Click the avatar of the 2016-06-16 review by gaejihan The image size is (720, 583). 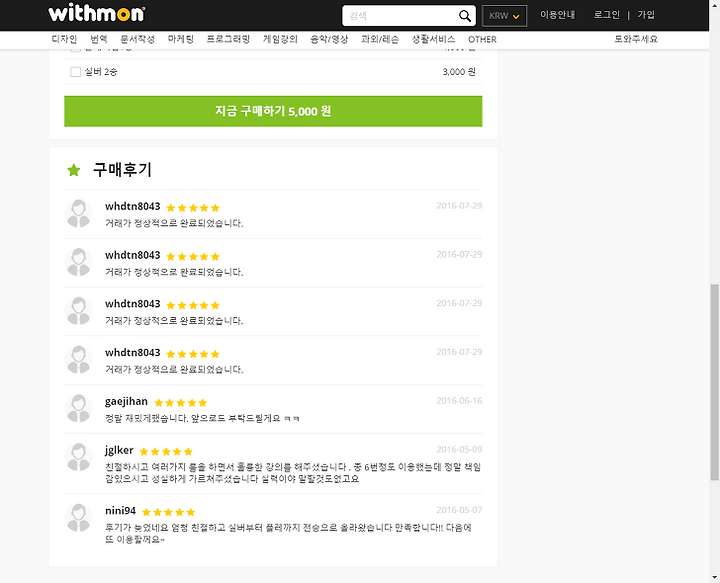click(79, 408)
